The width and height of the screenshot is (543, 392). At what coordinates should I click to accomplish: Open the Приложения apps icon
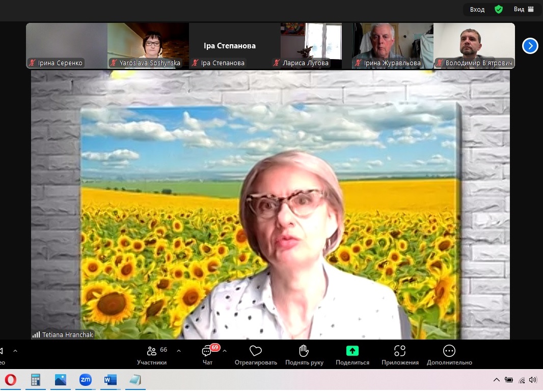click(400, 351)
